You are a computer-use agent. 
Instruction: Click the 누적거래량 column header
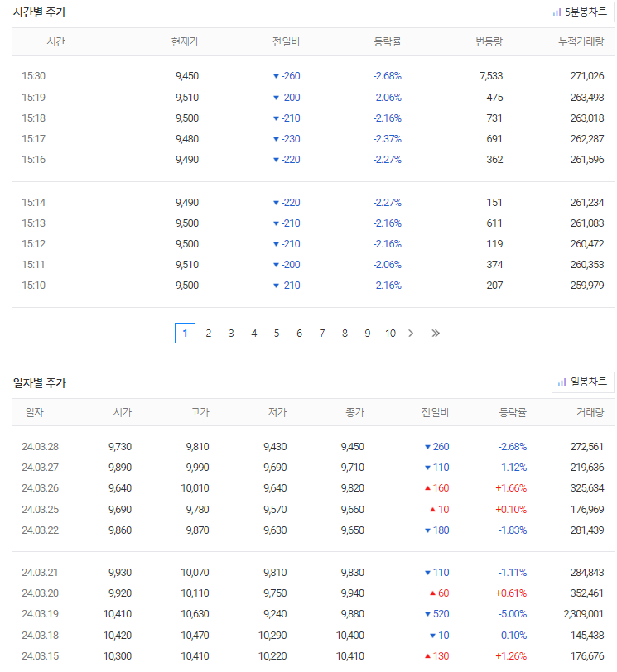click(x=581, y=41)
